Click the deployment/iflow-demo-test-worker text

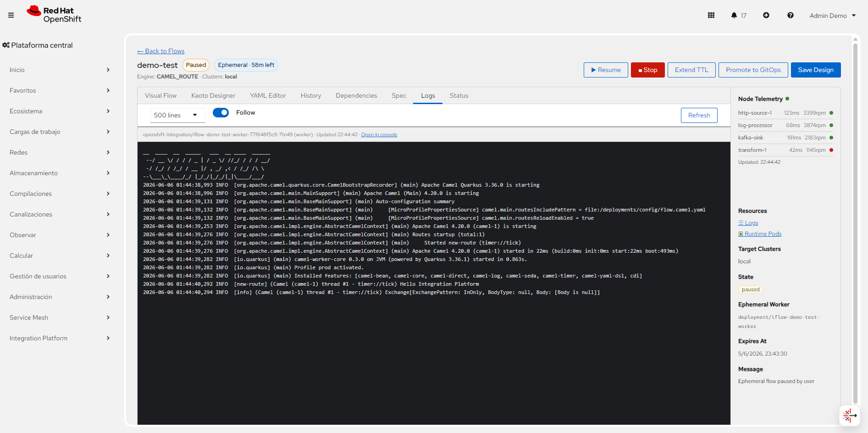coord(779,322)
